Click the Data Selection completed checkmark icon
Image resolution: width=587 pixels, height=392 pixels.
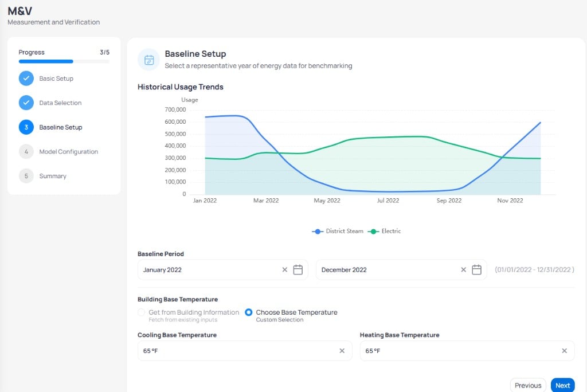click(x=26, y=103)
